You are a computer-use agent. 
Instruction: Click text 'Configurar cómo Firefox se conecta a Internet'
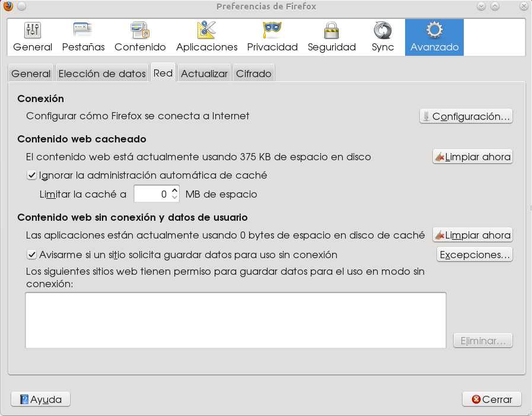(138, 116)
